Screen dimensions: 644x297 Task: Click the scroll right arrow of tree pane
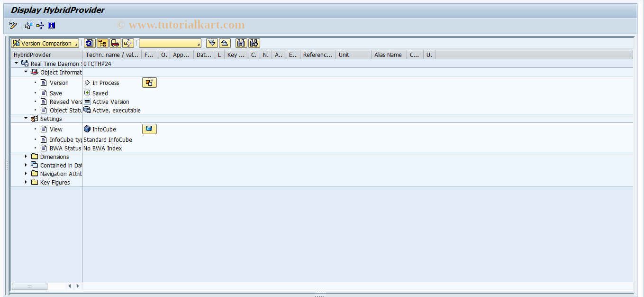[78, 286]
